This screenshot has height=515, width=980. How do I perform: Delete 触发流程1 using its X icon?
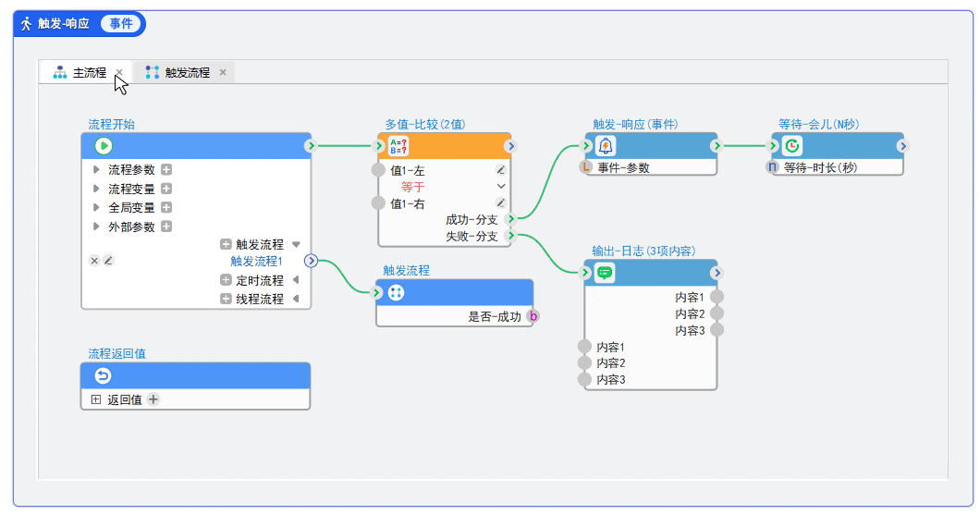(94, 261)
